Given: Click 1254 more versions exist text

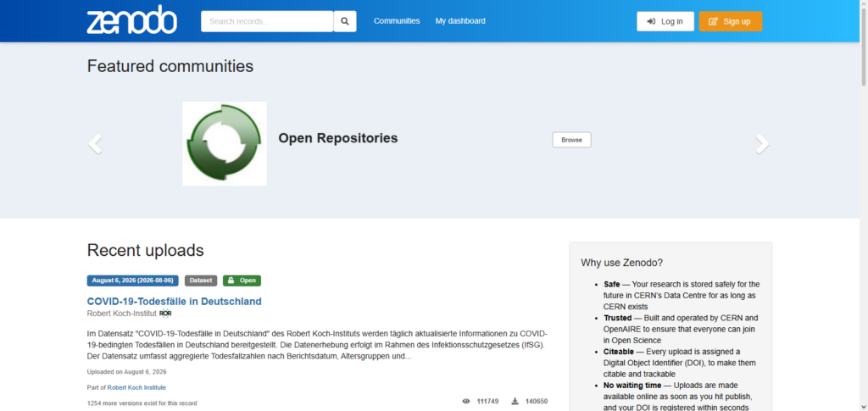Looking at the screenshot, I should click(x=142, y=403).
